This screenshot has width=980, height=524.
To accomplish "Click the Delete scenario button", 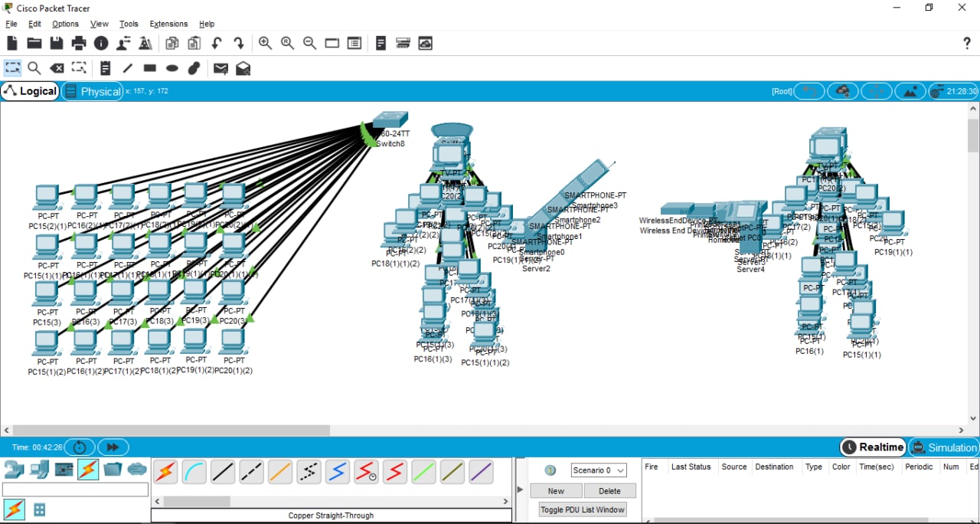I will point(609,491).
